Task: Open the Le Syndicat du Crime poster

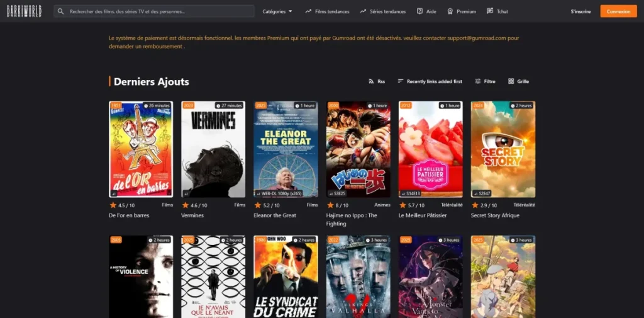Action: (286, 276)
